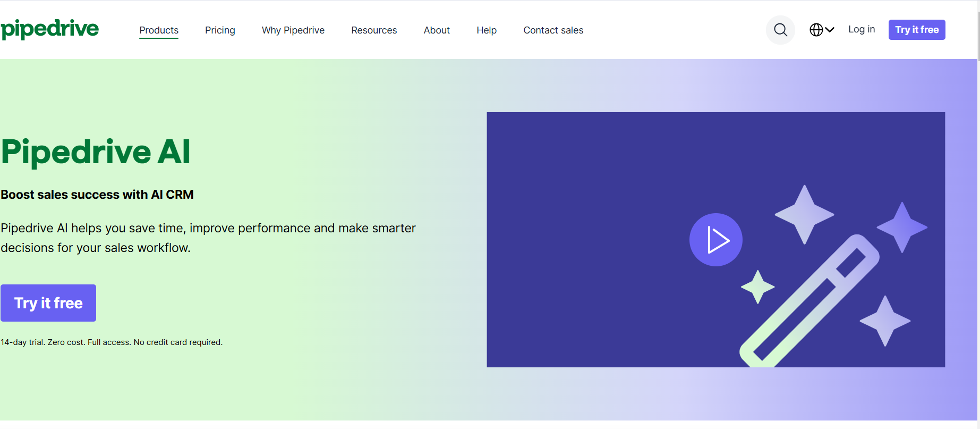The image size is (980, 429).
Task: Click header Try it free button
Action: [x=917, y=30]
